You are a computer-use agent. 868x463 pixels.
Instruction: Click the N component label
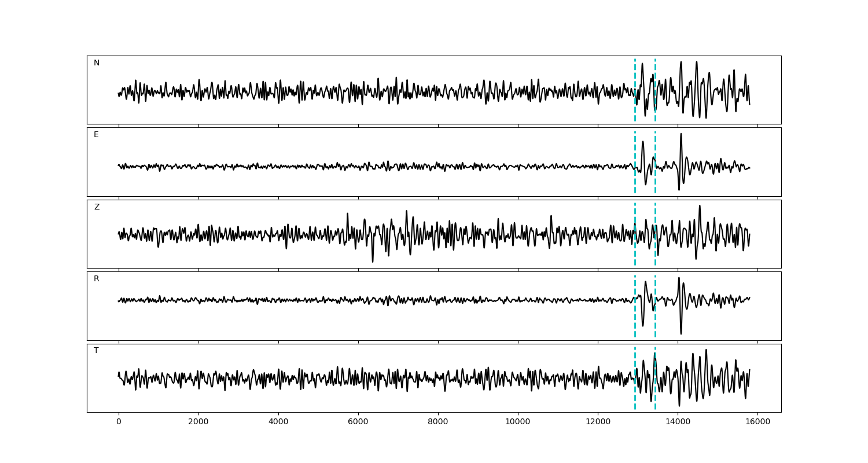(97, 63)
